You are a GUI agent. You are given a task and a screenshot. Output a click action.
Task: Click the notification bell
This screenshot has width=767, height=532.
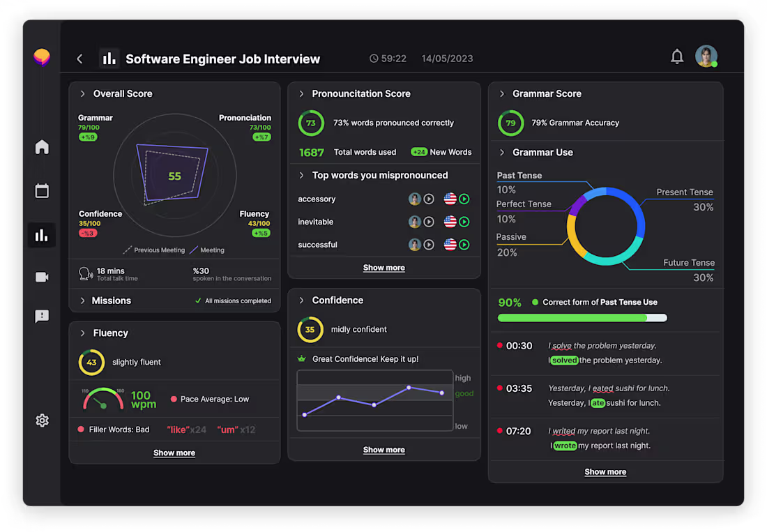(x=676, y=56)
